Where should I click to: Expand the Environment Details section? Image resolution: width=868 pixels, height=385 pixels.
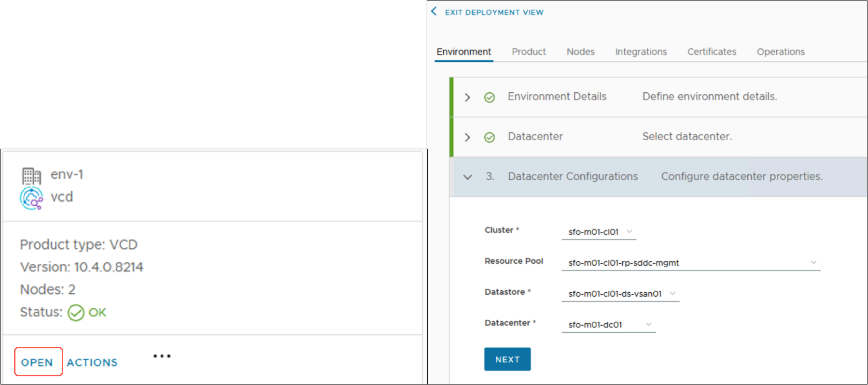(467, 98)
